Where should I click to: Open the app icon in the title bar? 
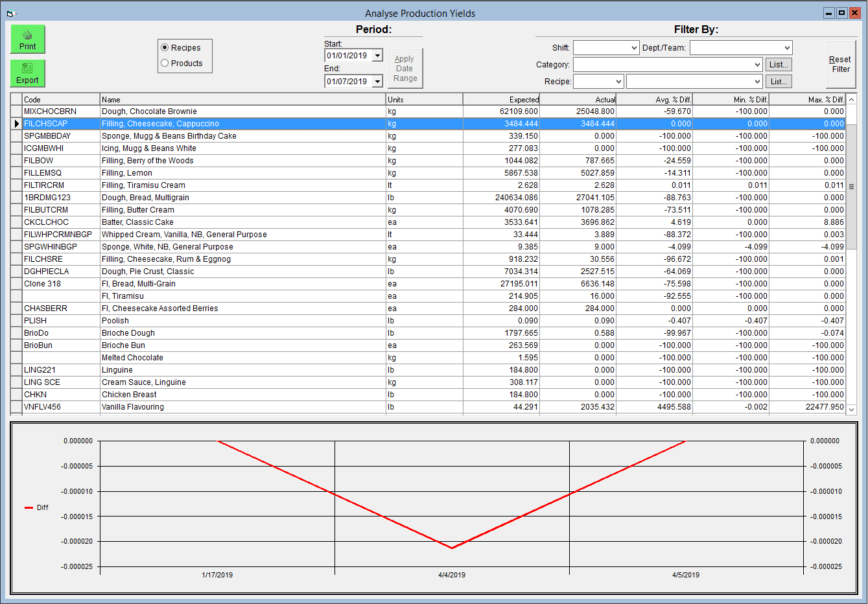tap(10, 13)
